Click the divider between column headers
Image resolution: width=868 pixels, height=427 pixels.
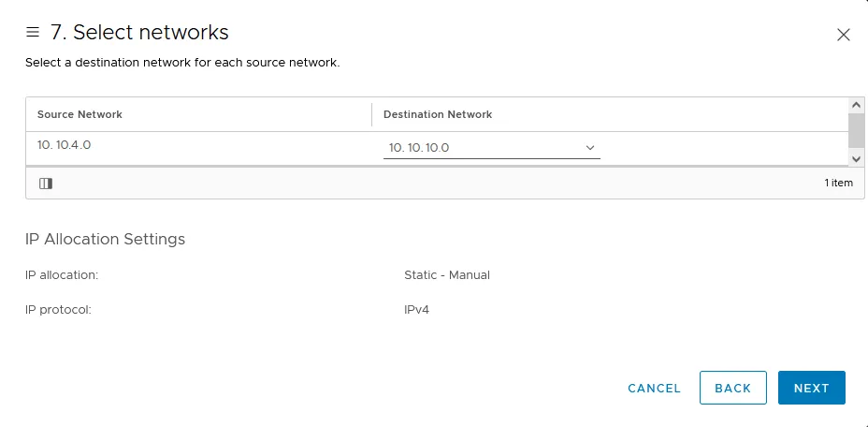(372, 114)
